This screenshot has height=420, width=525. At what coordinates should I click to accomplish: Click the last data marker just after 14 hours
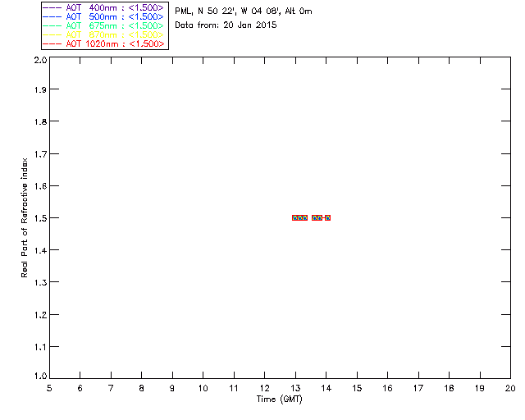pyautogui.click(x=328, y=217)
